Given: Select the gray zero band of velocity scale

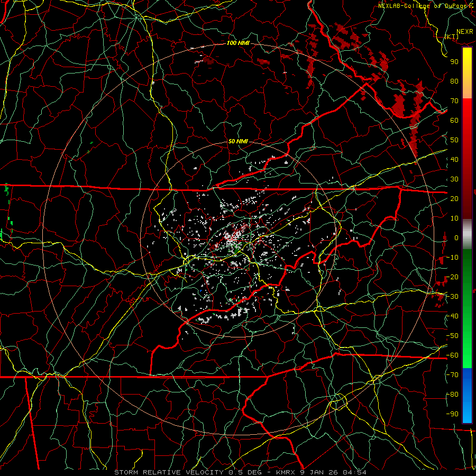Looking at the screenshot, I should pyautogui.click(x=467, y=234).
